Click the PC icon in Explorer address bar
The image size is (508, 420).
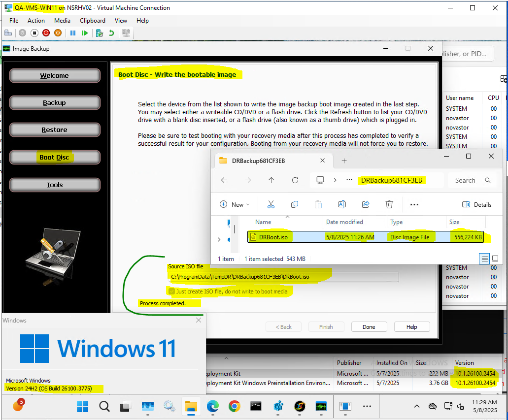pos(320,180)
